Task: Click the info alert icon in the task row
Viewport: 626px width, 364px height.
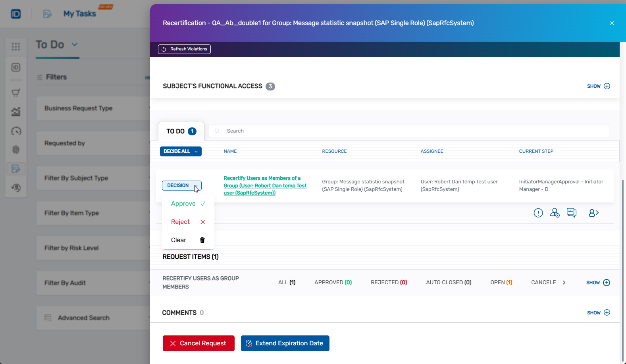Action: point(538,213)
